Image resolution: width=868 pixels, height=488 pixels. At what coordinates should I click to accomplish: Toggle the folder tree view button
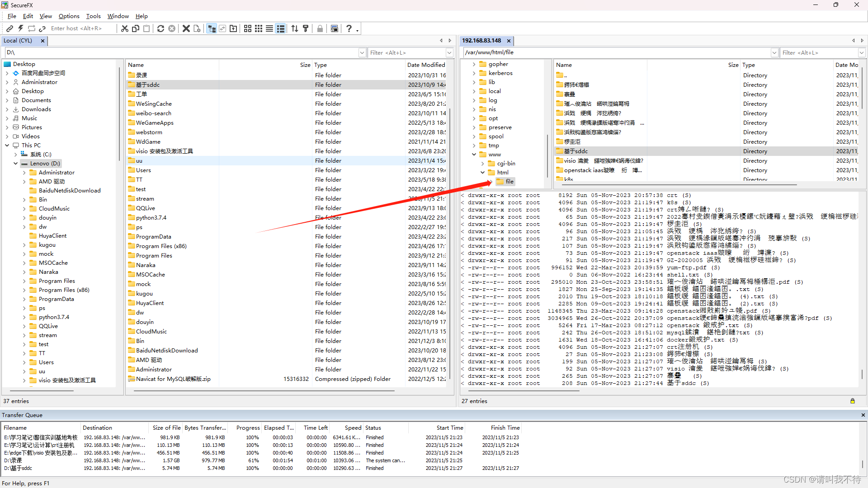point(212,28)
